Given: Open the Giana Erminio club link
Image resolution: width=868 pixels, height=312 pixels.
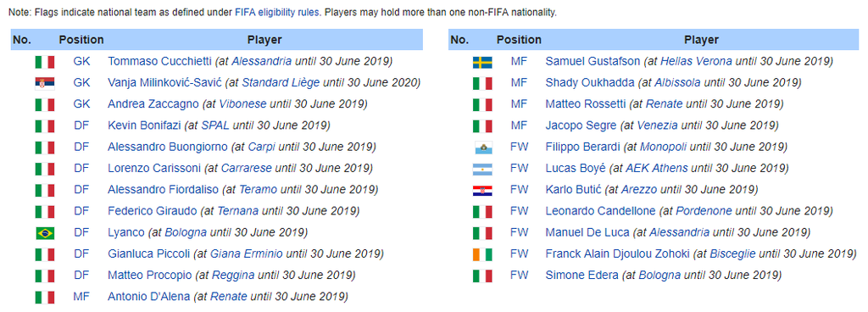Looking at the screenshot, I should point(246,253).
